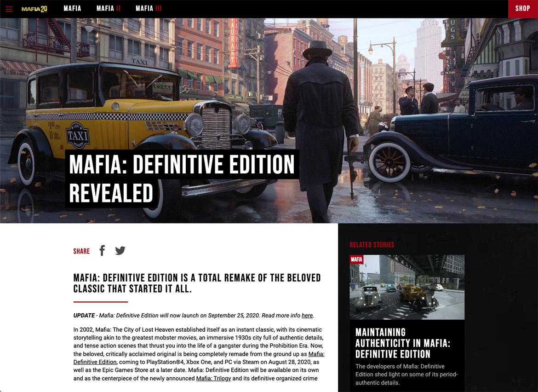The image size is (538, 392).
Task: Click the bold UPDATE word in the article
Action: (84, 316)
